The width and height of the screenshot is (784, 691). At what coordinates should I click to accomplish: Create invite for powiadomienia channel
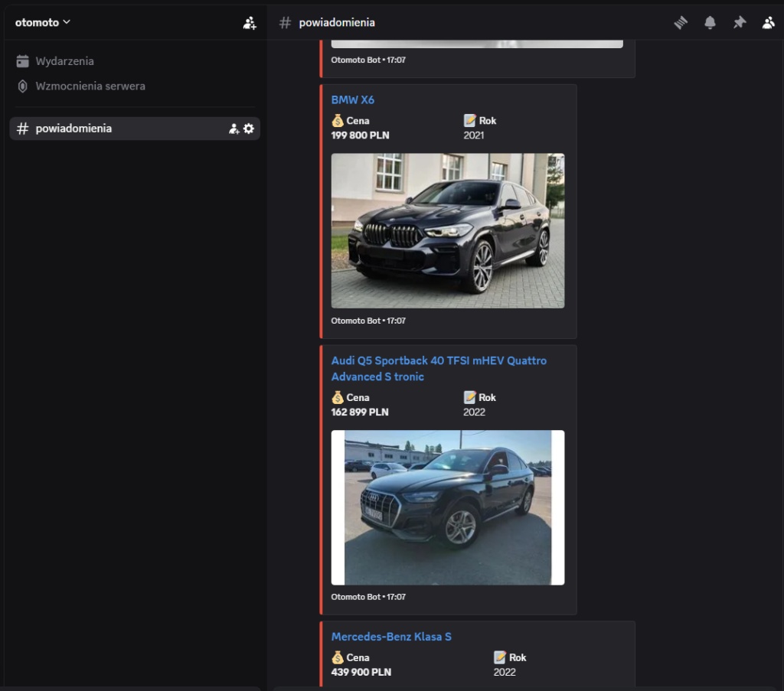click(x=234, y=129)
